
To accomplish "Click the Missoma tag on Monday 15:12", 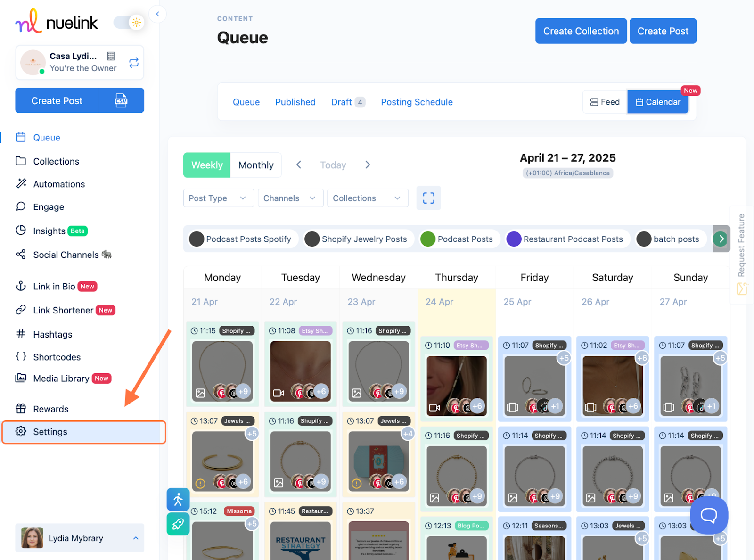I will tap(239, 511).
